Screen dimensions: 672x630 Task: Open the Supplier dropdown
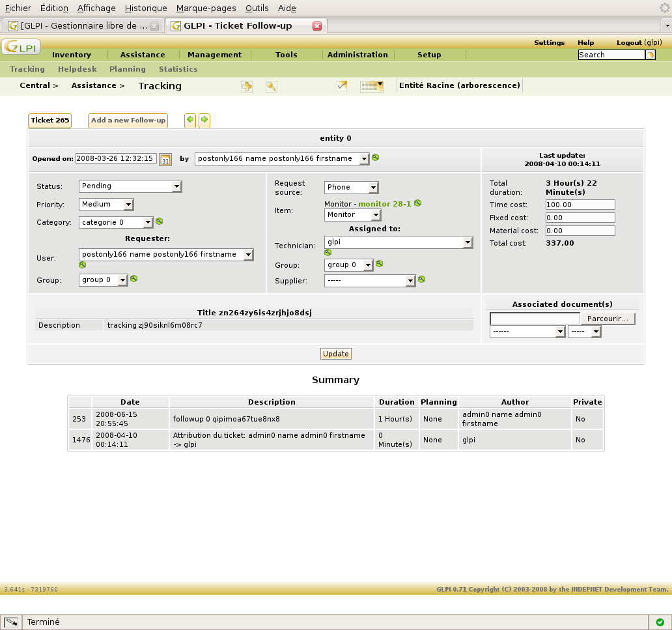[370, 281]
